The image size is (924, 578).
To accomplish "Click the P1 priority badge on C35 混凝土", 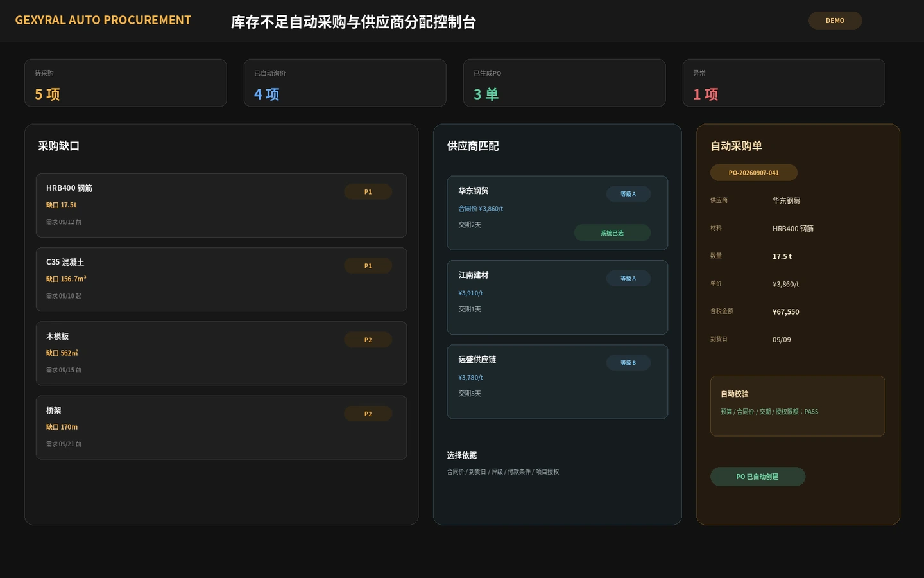I will (368, 266).
